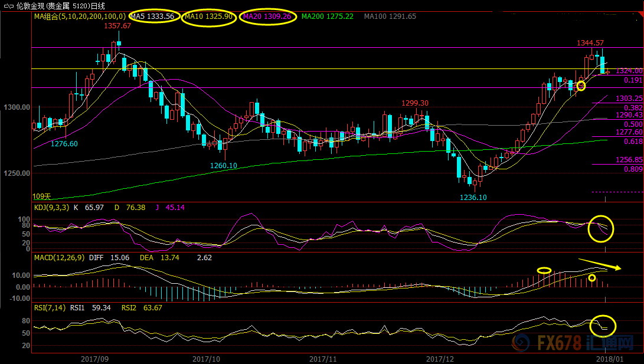
Task: Open the MACD(12,26,9) indicator label
Action: (x=59, y=258)
